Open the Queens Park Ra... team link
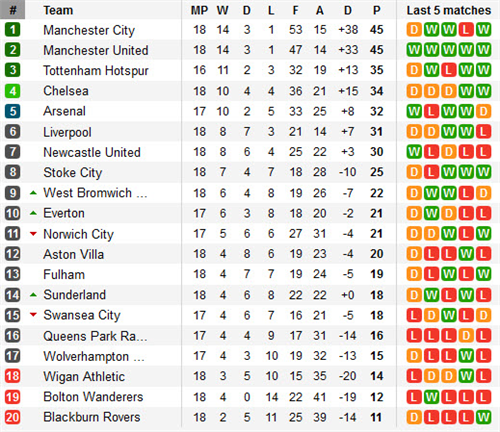Viewport: 500px width, 432px height. (95, 336)
